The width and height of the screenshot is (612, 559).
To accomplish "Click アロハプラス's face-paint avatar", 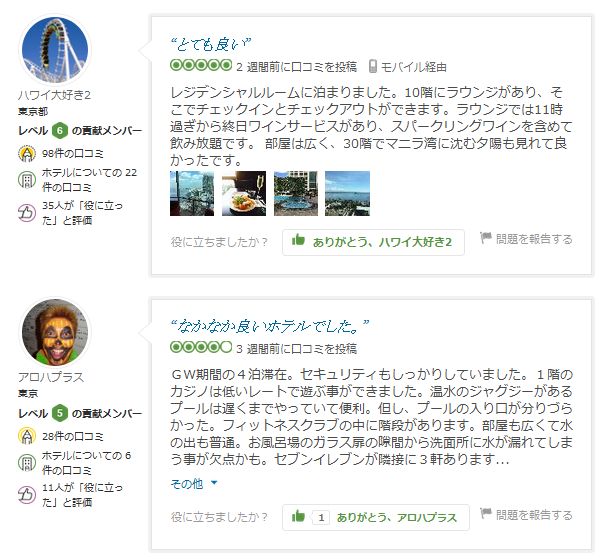I will (x=55, y=332).
